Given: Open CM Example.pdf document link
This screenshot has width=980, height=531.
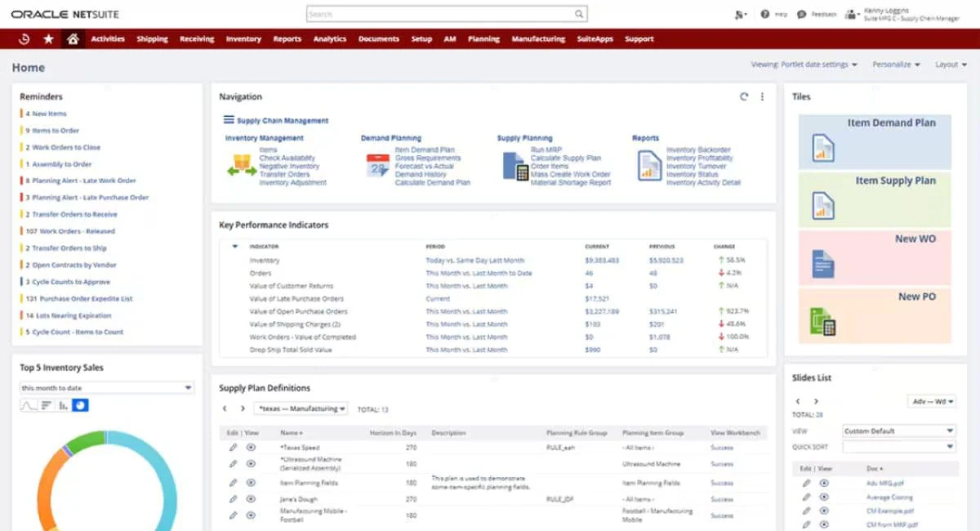Looking at the screenshot, I should pos(892,511).
